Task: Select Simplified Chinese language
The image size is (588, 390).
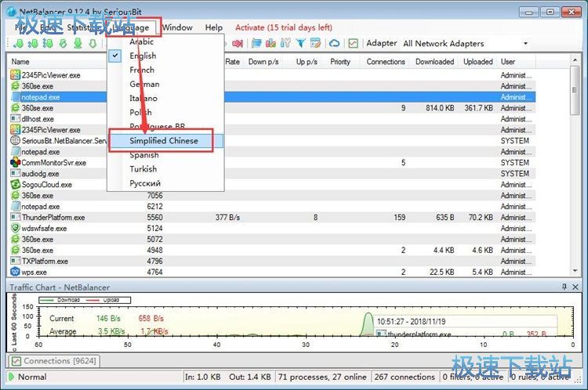Action: pyautogui.click(x=165, y=141)
